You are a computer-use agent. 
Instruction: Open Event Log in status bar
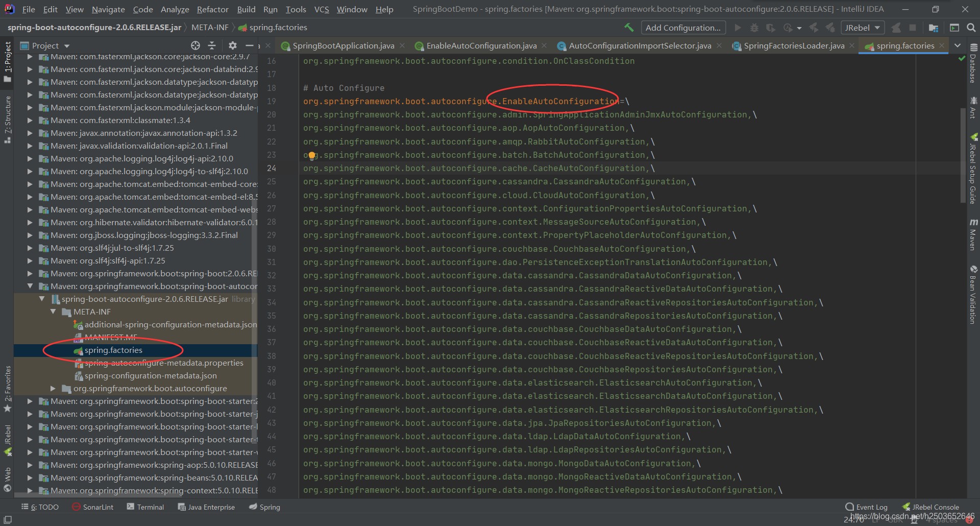tap(867, 507)
